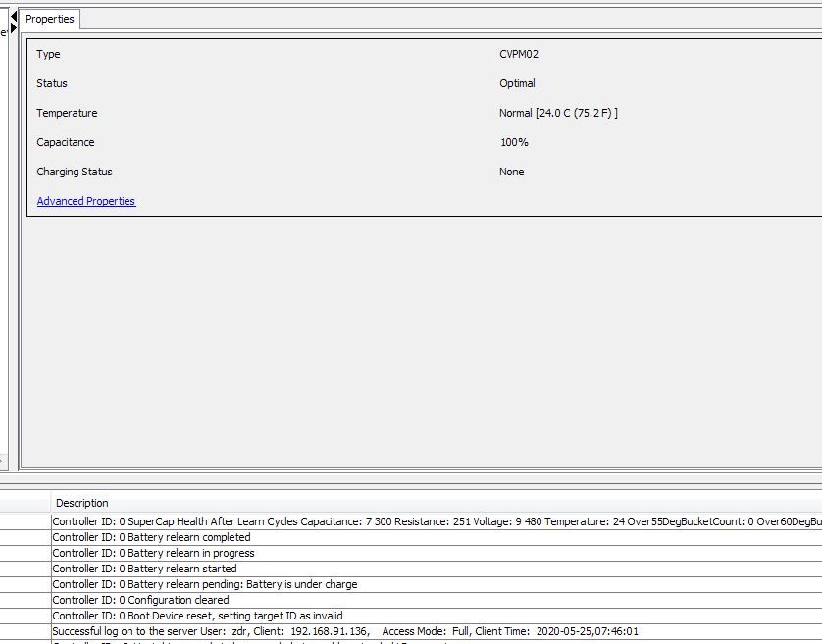Select the SuperCap Health After Learn Cycles log row

tap(437, 521)
